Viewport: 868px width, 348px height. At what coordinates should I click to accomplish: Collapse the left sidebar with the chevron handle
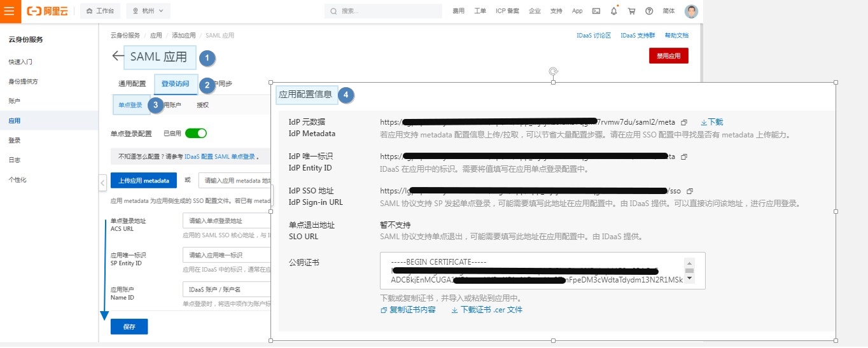point(102,183)
